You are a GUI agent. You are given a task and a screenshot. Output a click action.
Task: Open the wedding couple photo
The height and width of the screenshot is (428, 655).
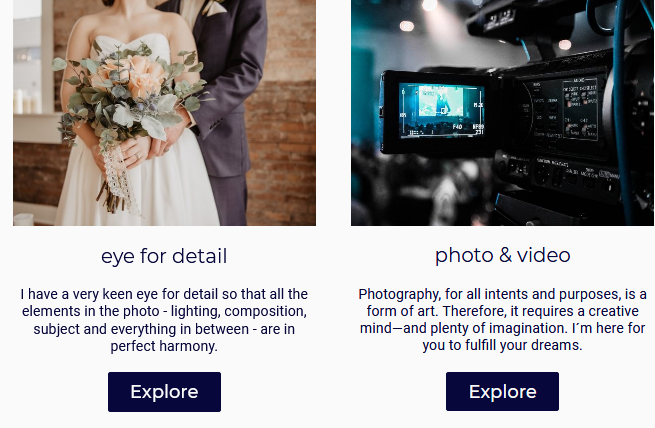tap(164, 113)
